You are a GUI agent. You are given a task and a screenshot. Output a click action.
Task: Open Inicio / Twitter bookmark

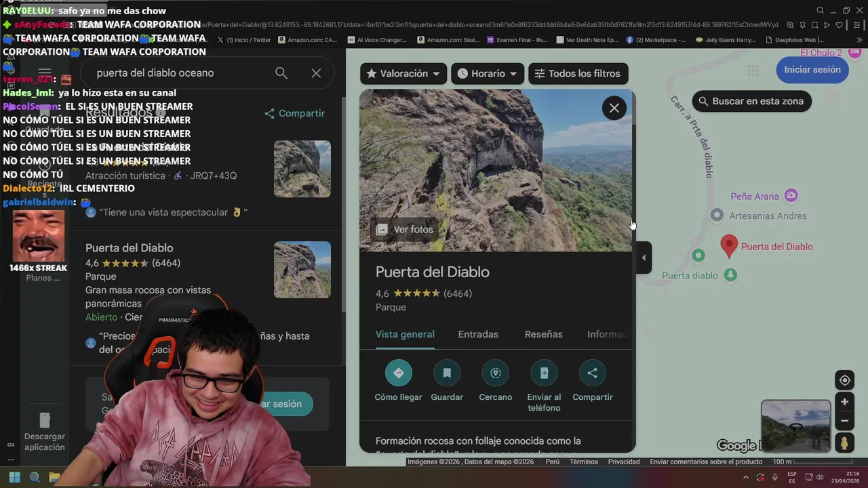coord(244,40)
